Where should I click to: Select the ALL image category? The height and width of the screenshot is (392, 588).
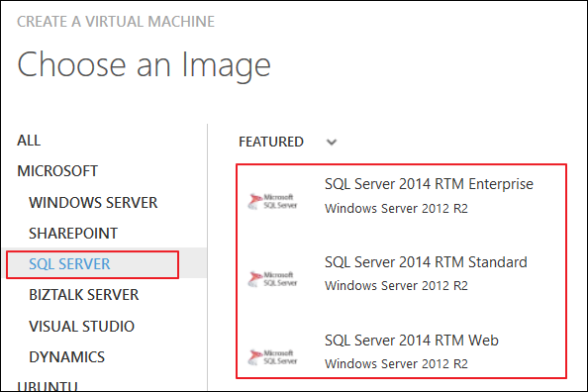pos(29,141)
